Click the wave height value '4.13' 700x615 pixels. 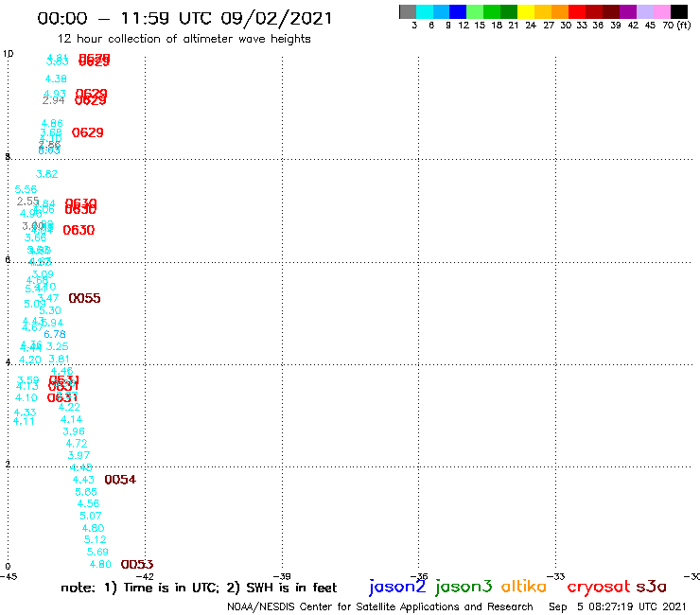click(x=27, y=386)
